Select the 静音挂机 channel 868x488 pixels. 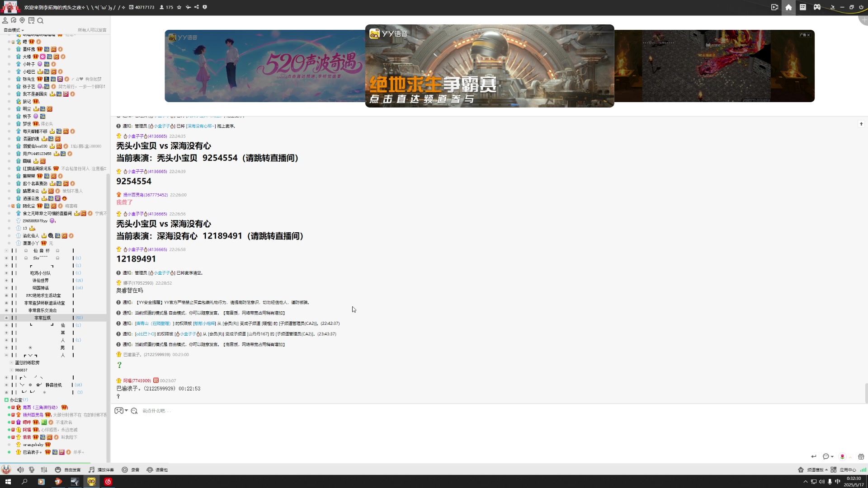point(53,385)
